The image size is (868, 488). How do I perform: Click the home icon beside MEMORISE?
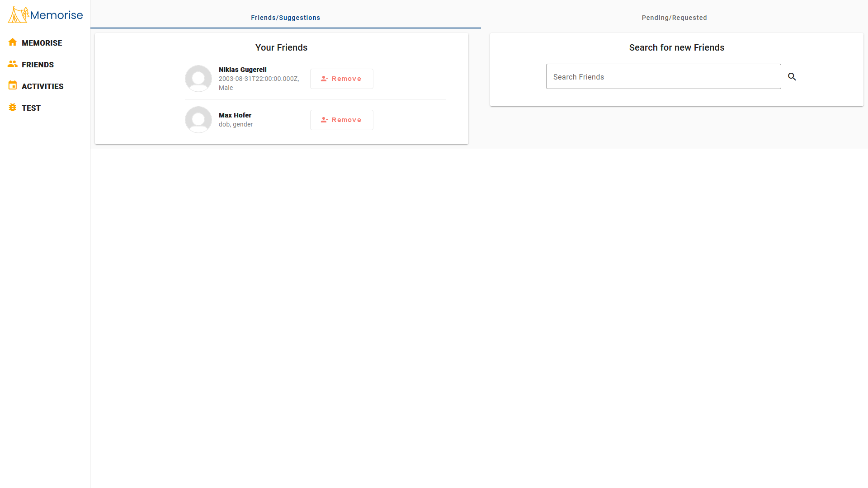pos(13,42)
